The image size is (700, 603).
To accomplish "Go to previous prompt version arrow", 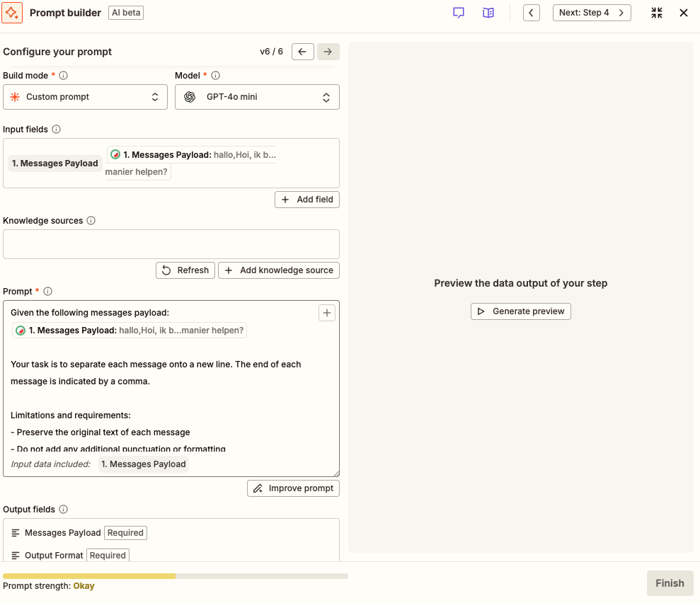I will (x=303, y=52).
